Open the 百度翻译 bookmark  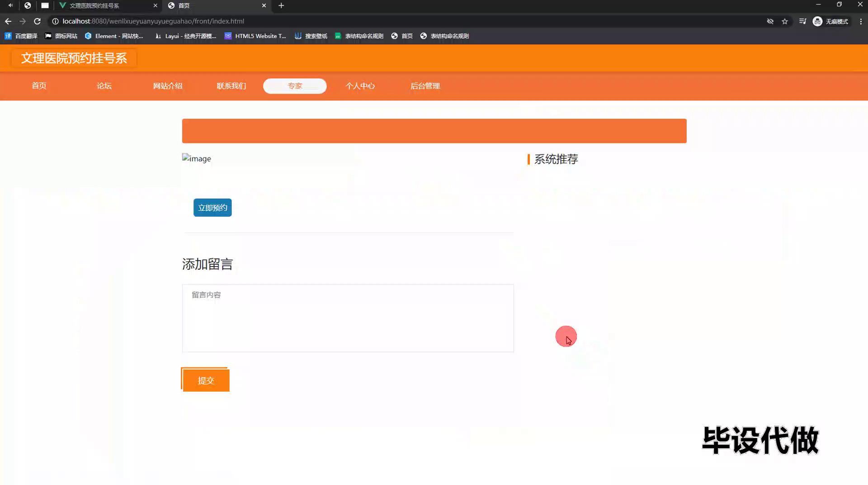[21, 36]
